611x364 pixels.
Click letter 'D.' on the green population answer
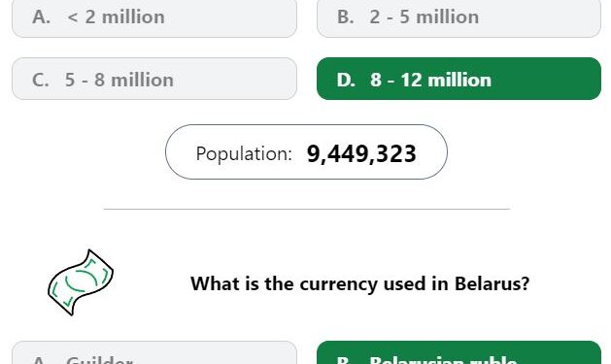tap(346, 80)
